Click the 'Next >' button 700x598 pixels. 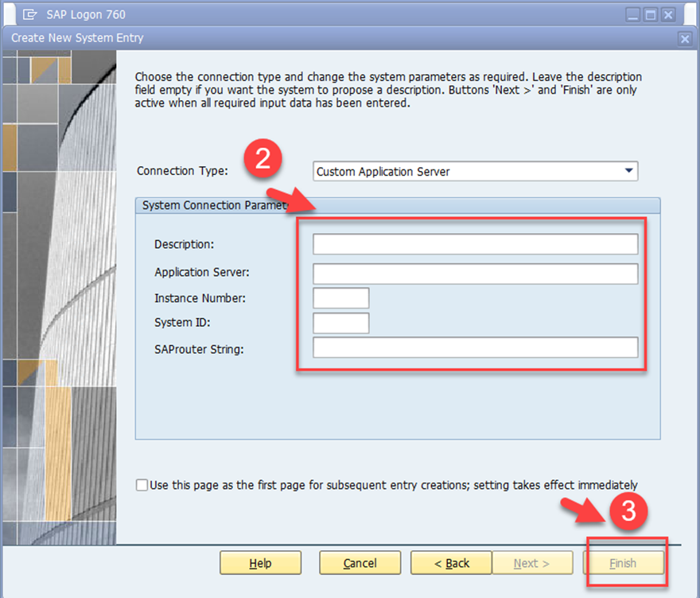532,563
